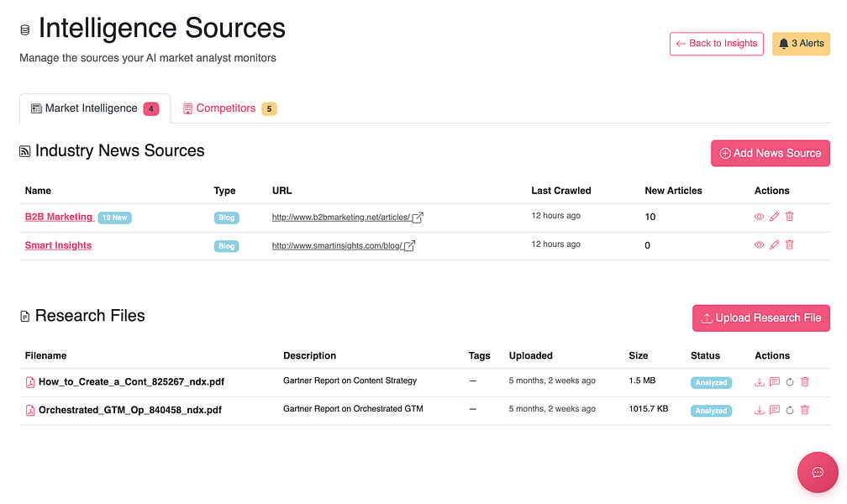Click the number 5 badge on Competitors
The width and height of the screenshot is (847, 504).
click(x=269, y=109)
